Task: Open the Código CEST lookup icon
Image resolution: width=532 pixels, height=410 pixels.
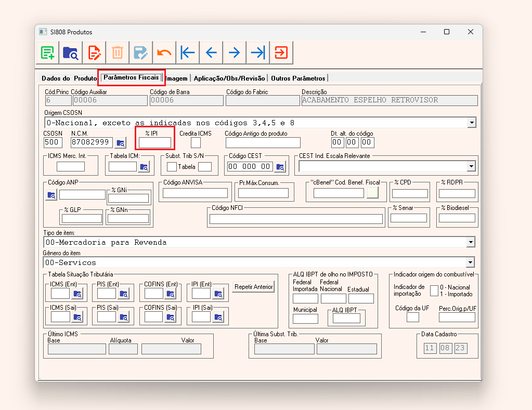Action: point(280,167)
